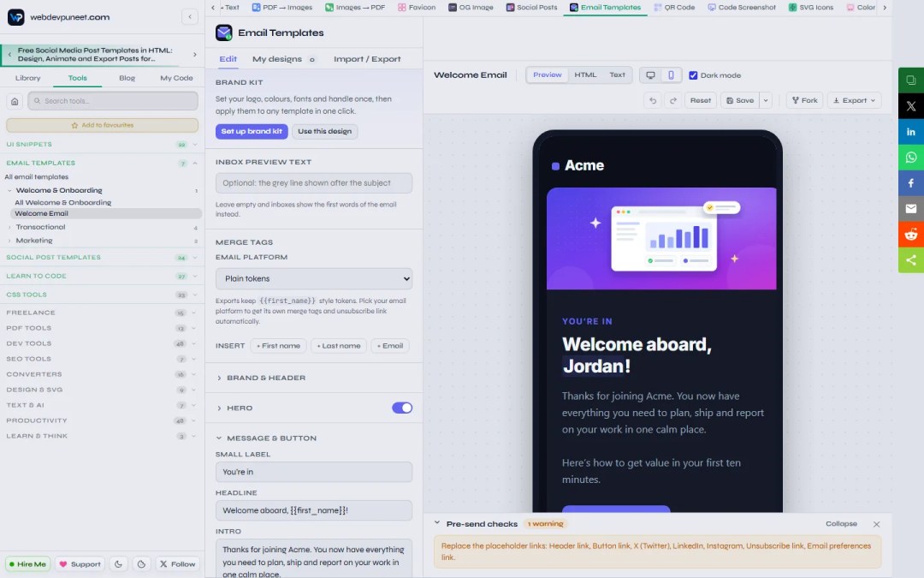This screenshot has height=578, width=924.
Task: Toggle the moon dark theme icon
Action: (x=118, y=563)
